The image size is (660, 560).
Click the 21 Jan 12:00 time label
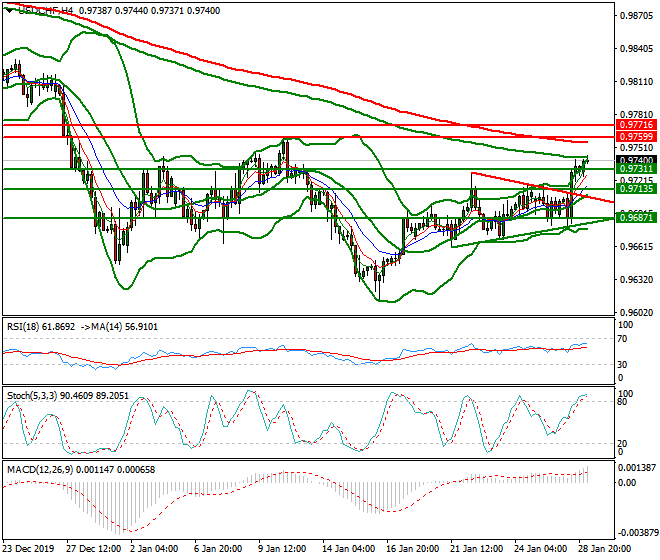point(477,549)
